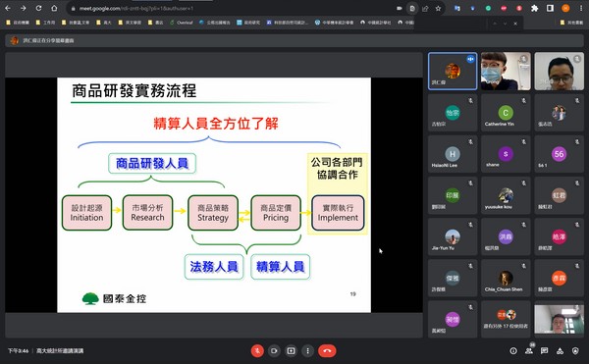Reload the page with the refresh button

click(x=38, y=8)
